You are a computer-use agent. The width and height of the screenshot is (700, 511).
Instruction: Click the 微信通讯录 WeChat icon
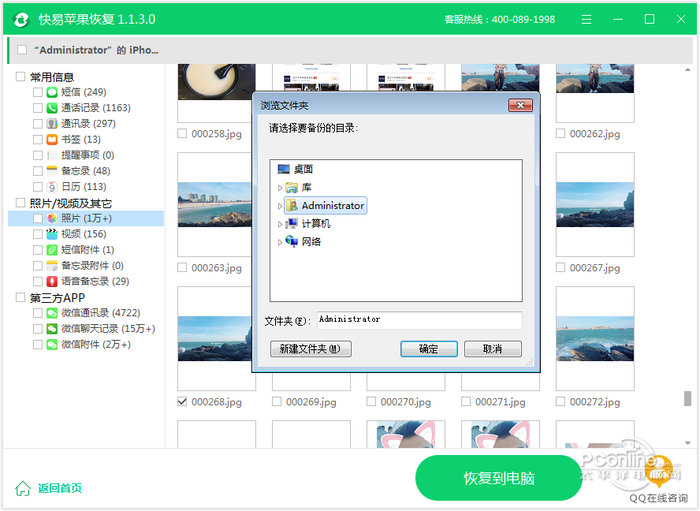click(x=52, y=313)
